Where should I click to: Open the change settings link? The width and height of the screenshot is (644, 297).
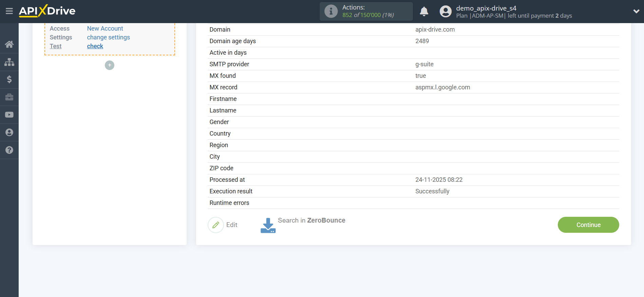(108, 37)
